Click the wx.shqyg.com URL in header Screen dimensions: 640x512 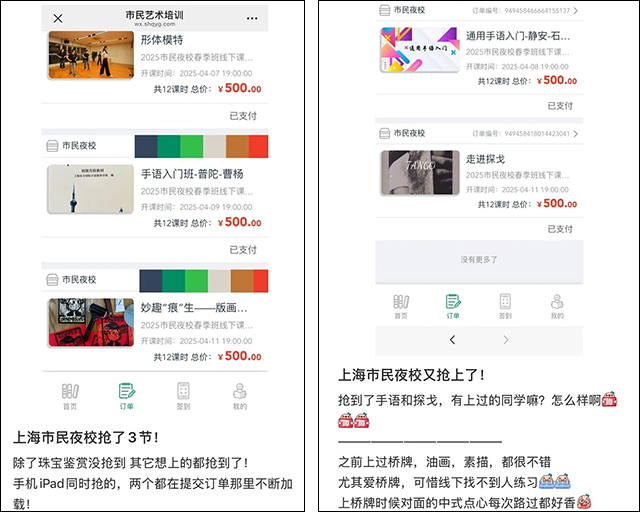tap(155, 24)
